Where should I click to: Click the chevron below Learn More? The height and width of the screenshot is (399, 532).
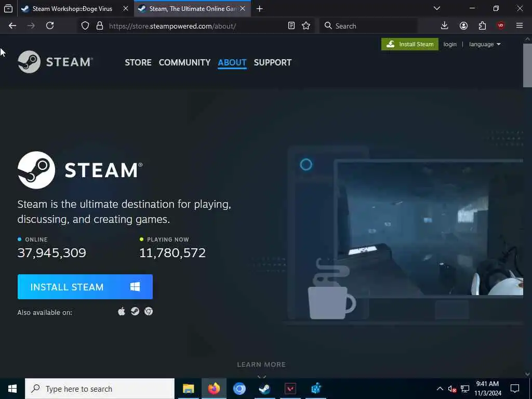click(x=262, y=376)
